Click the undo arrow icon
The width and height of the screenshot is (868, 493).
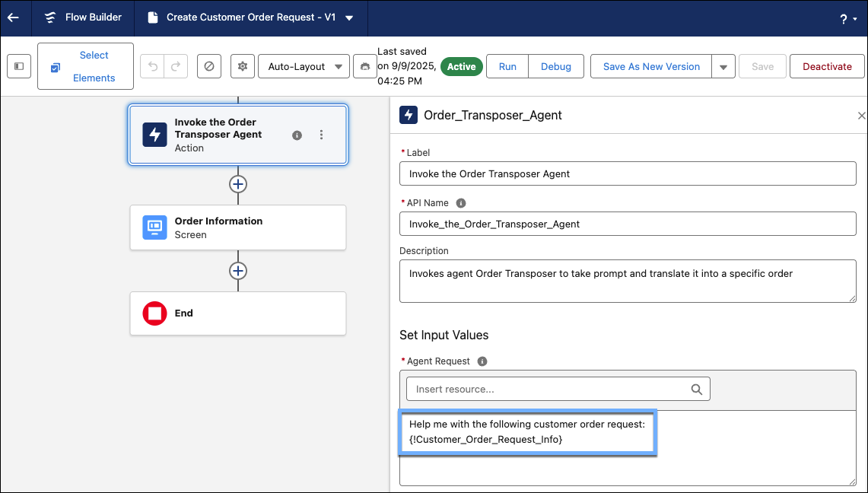153,66
